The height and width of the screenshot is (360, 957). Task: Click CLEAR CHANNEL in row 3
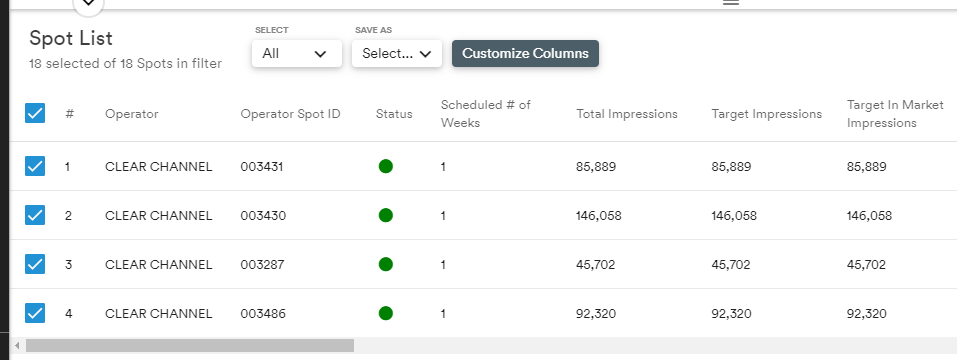[159, 265]
